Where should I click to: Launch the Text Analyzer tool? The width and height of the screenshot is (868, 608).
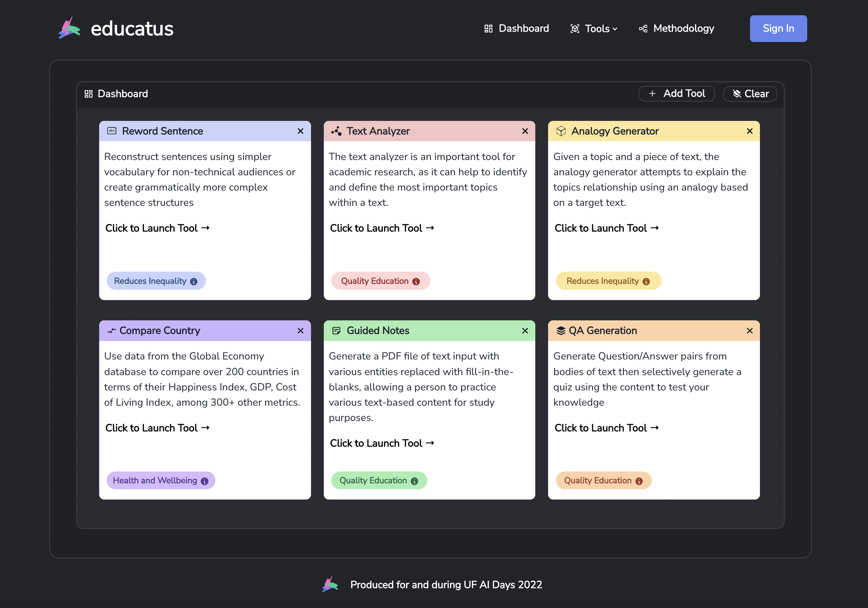(x=382, y=228)
